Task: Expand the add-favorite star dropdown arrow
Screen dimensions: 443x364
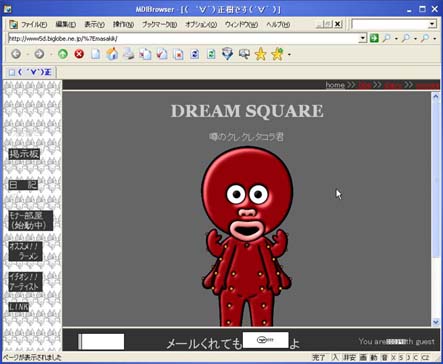Action: click(x=289, y=54)
